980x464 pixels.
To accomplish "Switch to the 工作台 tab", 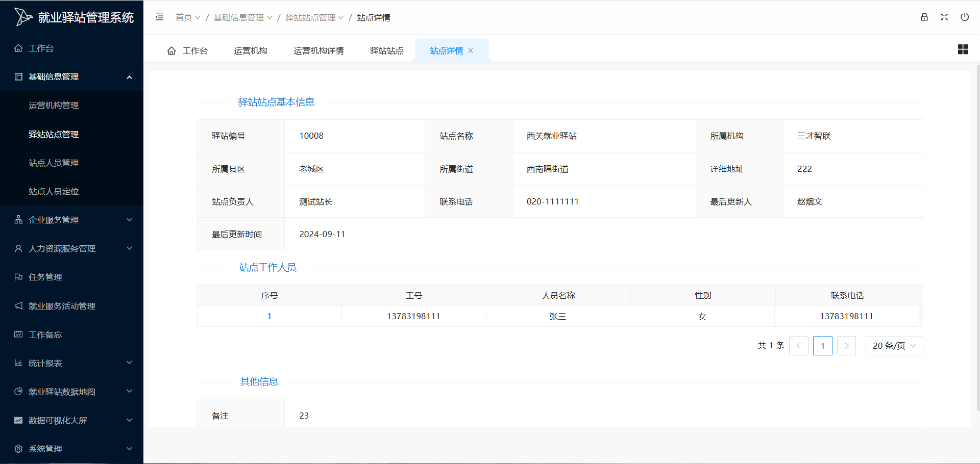I will (x=187, y=50).
